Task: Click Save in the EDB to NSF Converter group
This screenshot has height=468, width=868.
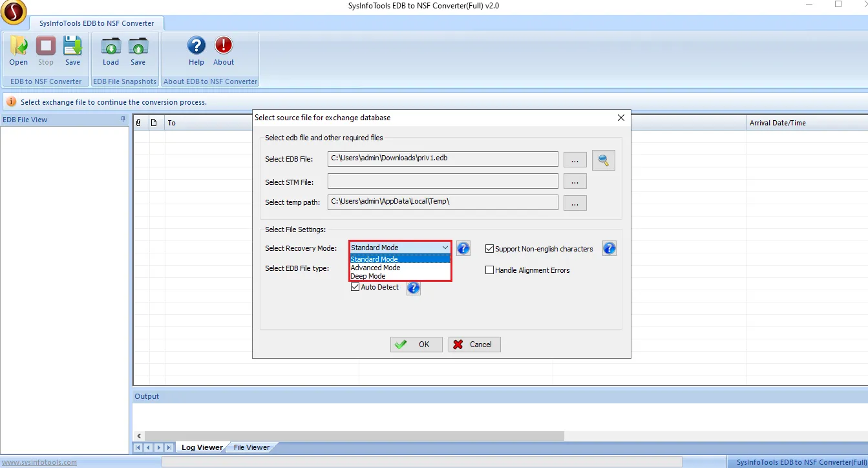Action: click(72, 51)
